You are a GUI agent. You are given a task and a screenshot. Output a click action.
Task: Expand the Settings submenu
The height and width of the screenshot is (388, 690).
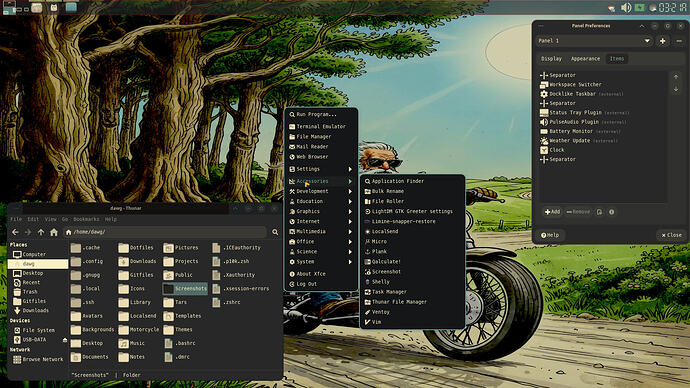(x=321, y=169)
